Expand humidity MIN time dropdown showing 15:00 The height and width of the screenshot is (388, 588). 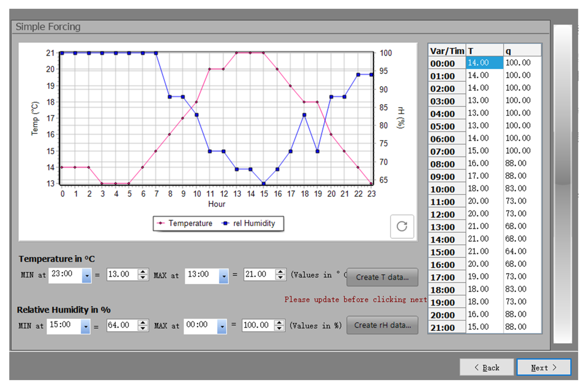click(x=86, y=326)
